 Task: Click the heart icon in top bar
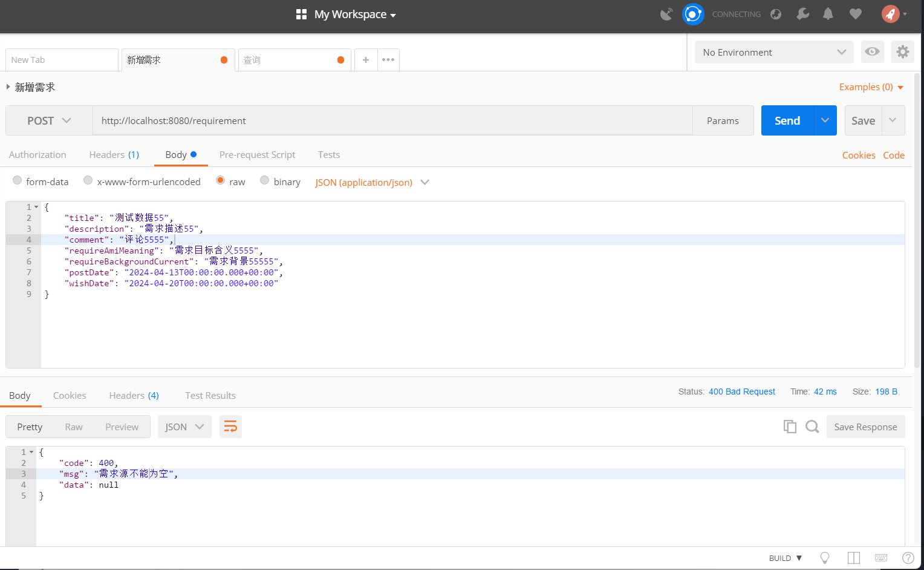(x=855, y=14)
